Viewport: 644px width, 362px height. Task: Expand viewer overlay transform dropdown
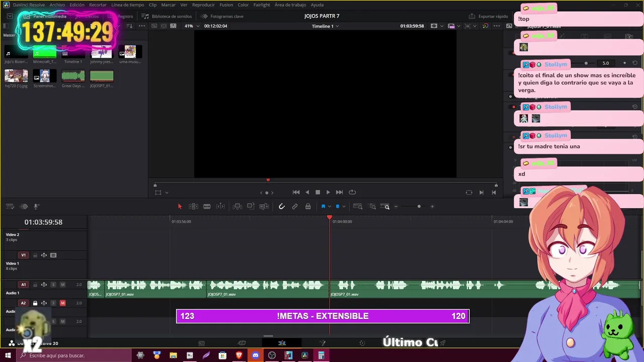(167, 193)
